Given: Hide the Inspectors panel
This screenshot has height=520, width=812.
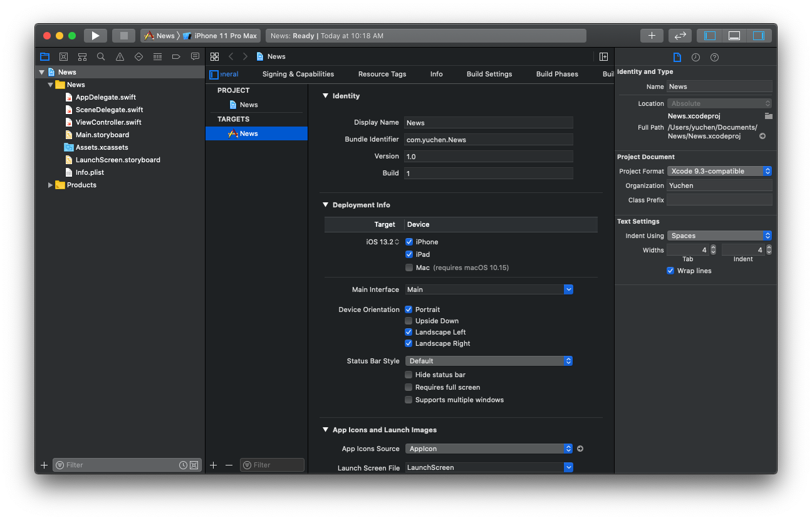Looking at the screenshot, I should [759, 36].
